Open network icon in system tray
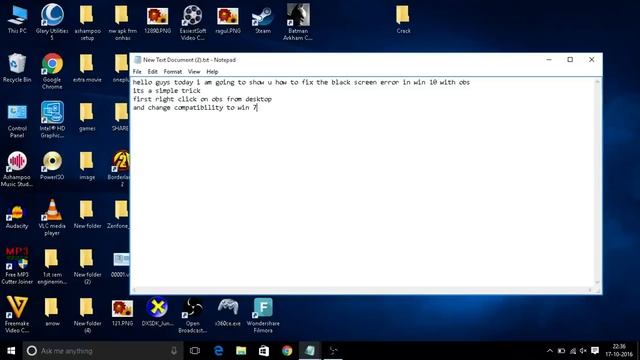The image size is (640, 360). (573, 351)
